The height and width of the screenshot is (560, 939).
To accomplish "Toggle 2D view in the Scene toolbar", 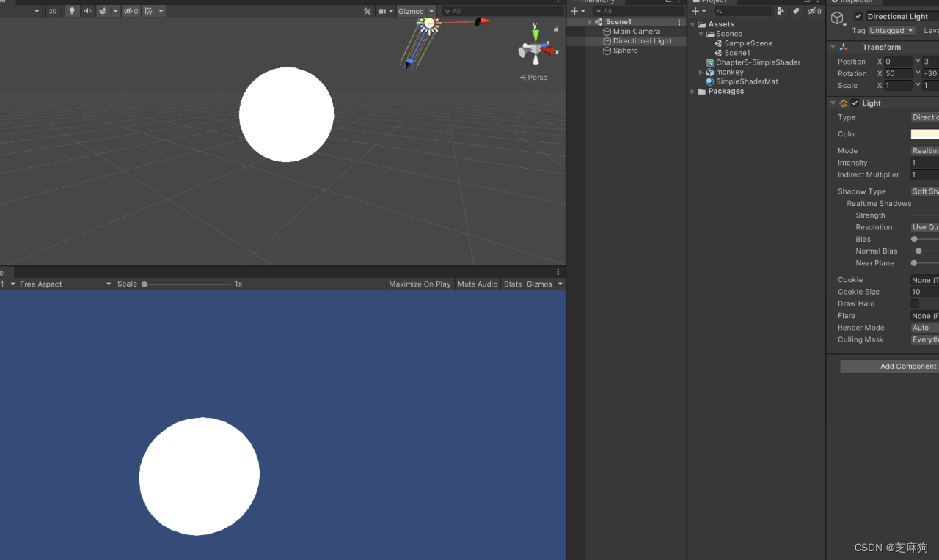I will [x=52, y=10].
